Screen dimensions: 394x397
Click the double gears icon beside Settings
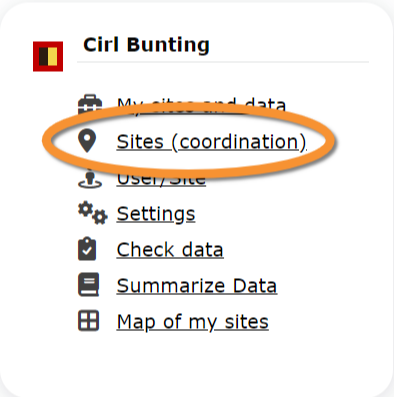click(93, 213)
